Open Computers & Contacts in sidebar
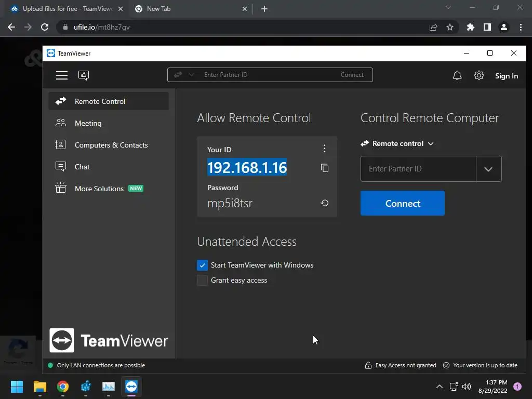 [x=109, y=145]
